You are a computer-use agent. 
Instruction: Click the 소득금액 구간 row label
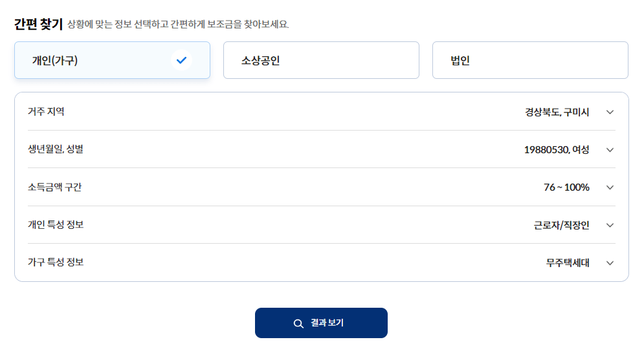[x=54, y=187]
